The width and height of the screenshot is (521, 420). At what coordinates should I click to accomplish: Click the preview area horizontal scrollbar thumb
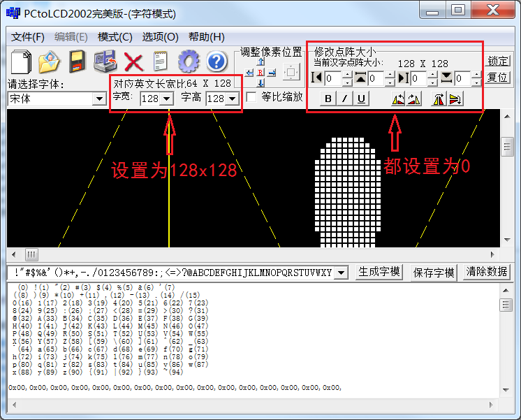[32, 254]
